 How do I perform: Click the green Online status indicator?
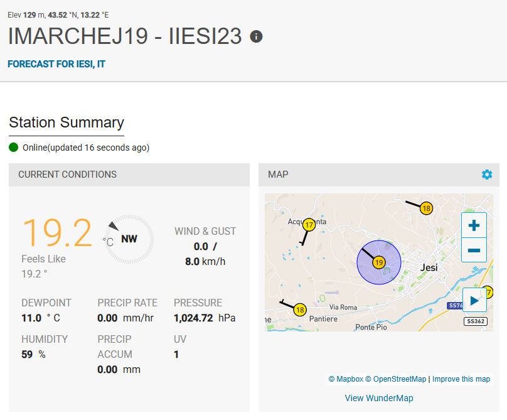(14, 148)
